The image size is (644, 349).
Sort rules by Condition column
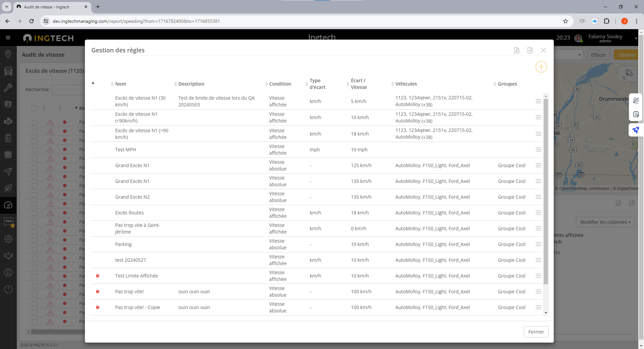[280, 84]
